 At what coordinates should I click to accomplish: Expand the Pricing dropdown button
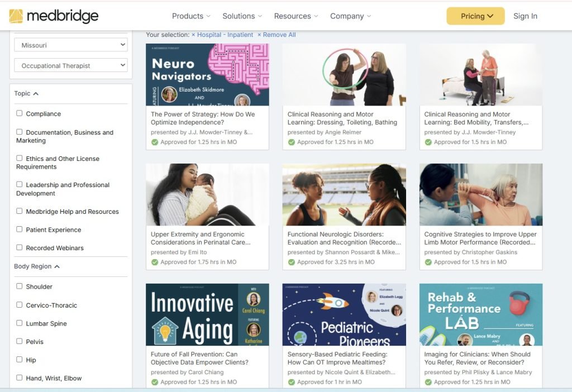[x=475, y=16]
